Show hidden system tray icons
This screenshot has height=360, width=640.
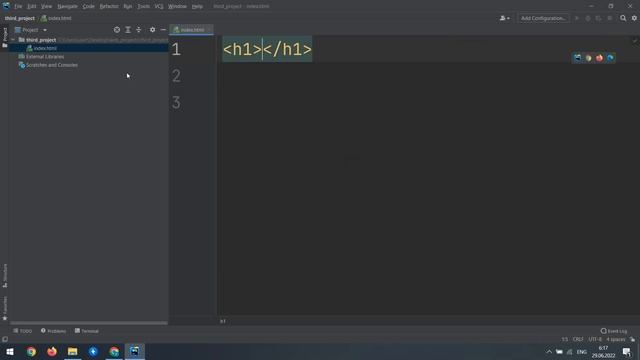click(x=549, y=352)
